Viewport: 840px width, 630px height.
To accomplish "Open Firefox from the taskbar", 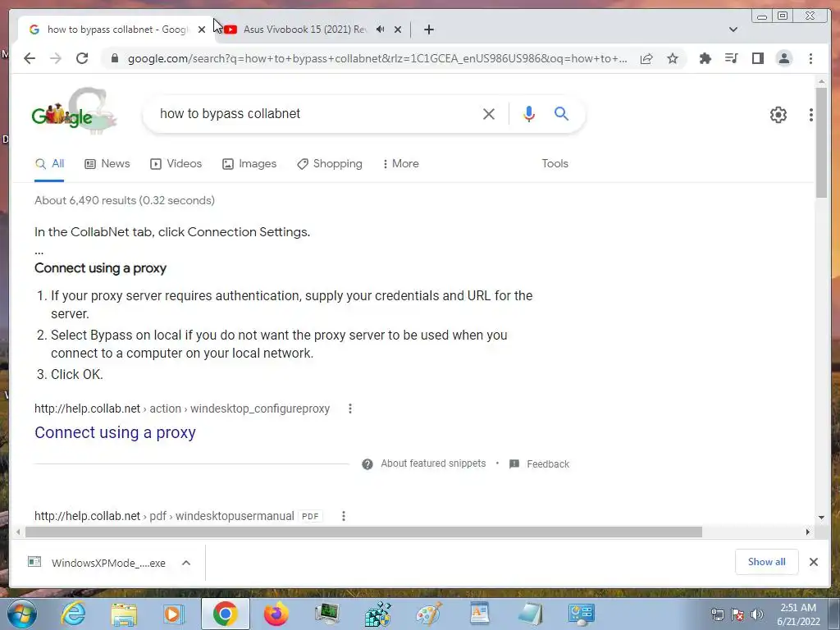I will (276, 614).
